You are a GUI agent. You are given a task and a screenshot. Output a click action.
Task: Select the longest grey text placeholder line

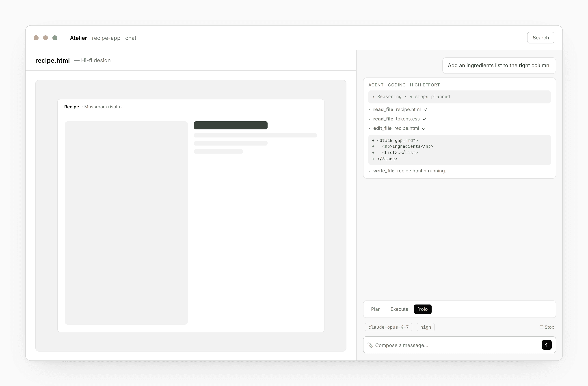click(x=255, y=135)
